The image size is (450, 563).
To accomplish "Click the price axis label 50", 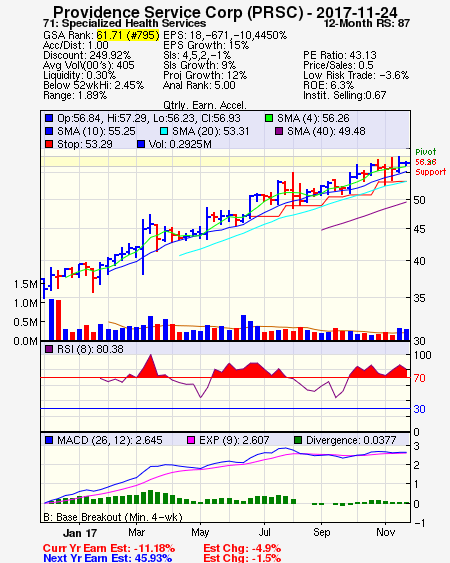I will click(x=419, y=200).
